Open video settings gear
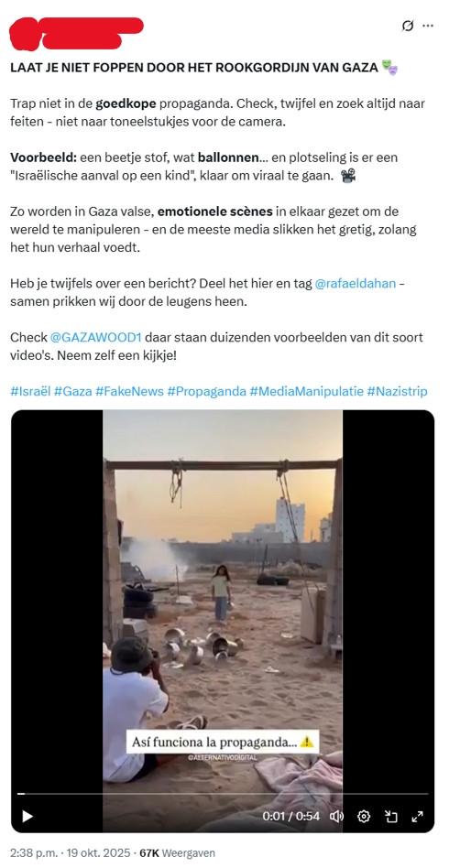This screenshot has height=868, width=460. coord(364,816)
